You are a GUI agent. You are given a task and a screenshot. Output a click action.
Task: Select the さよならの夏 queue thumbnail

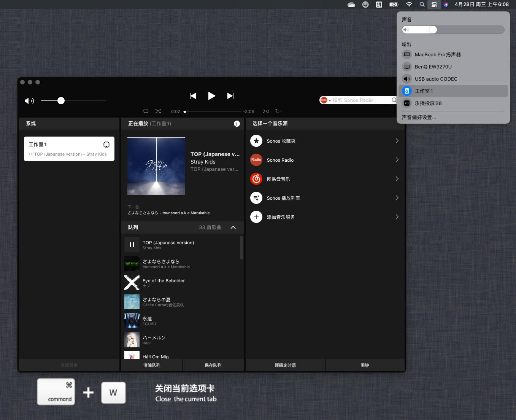point(132,302)
